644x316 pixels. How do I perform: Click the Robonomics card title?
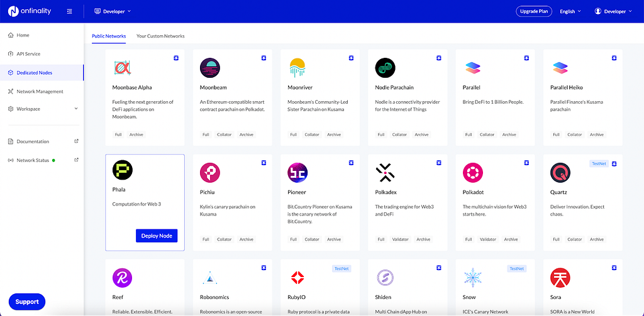[214, 297]
